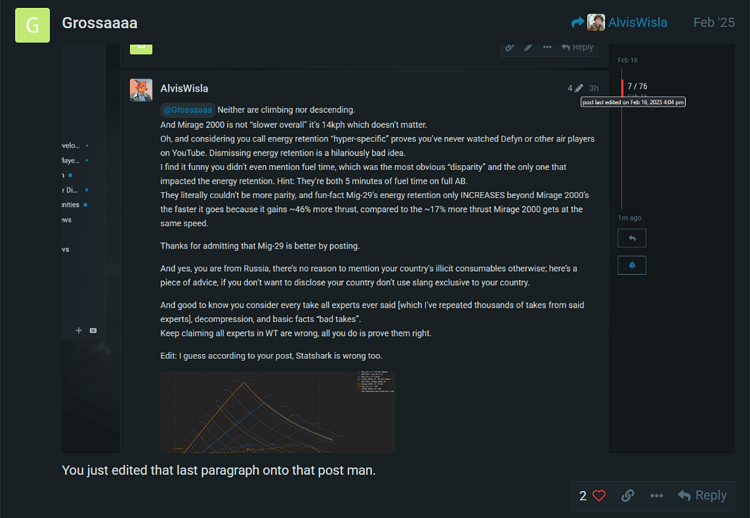Copy post link via the chain icon
Image resolution: width=750 pixels, height=518 pixels.
628,496
